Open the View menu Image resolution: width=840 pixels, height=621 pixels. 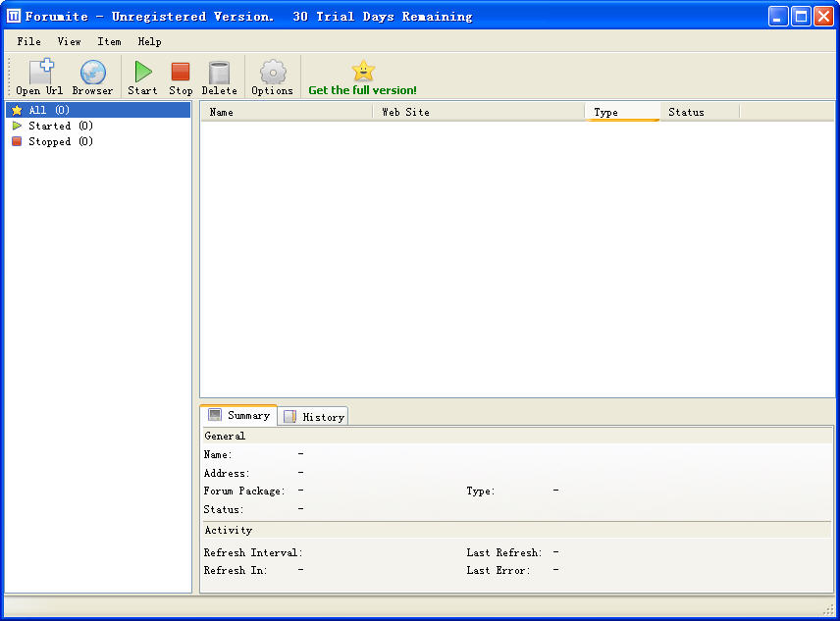pos(69,41)
